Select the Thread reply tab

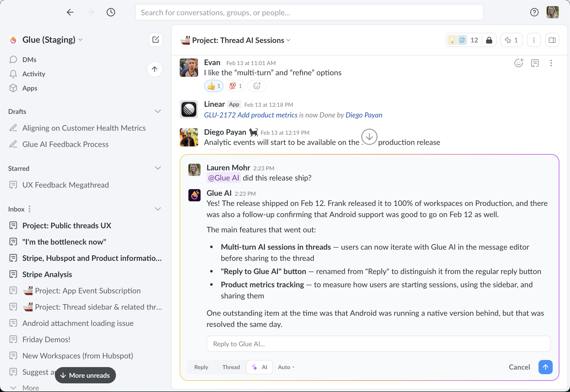tap(231, 367)
